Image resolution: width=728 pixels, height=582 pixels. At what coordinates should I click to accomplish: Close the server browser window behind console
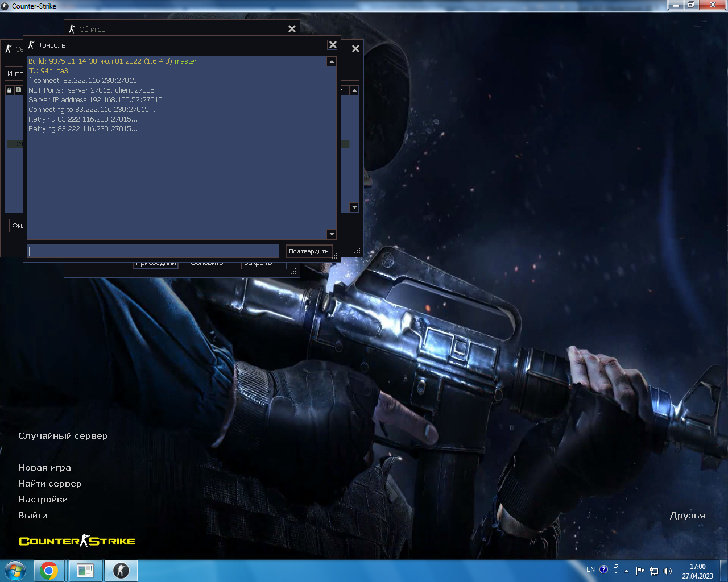pyautogui.click(x=355, y=49)
